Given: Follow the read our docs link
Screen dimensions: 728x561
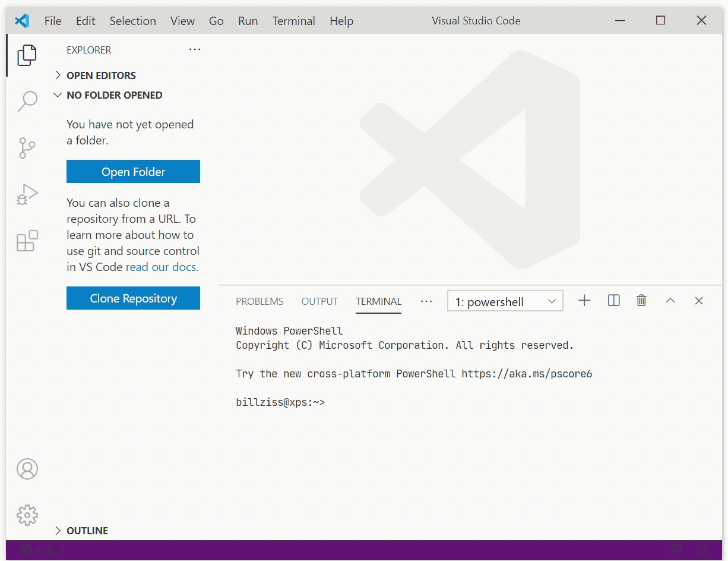Looking at the screenshot, I should click(162, 267).
